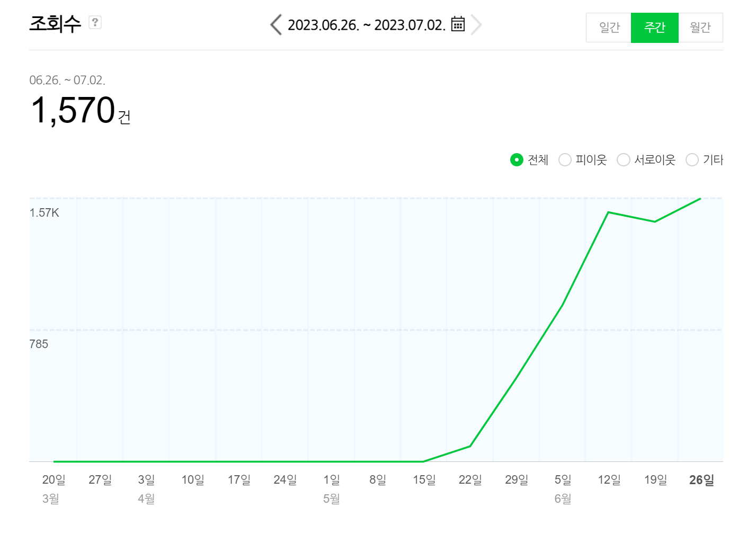The width and height of the screenshot is (756, 534).
Task: Click the 22일 point on the green line
Action: (470, 446)
